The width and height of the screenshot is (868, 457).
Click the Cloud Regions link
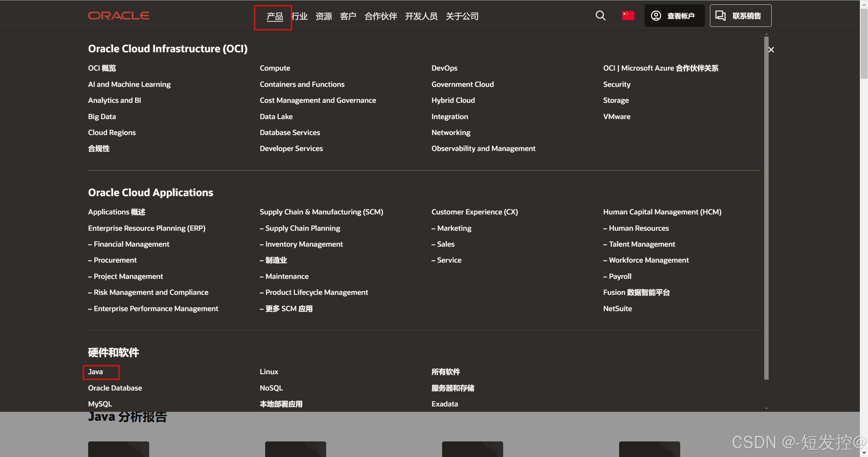pos(112,133)
